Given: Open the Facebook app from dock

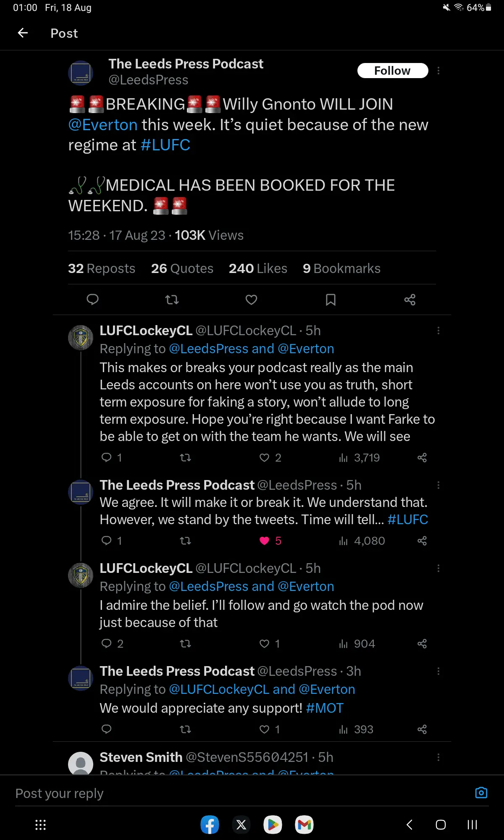Looking at the screenshot, I should [x=210, y=825].
